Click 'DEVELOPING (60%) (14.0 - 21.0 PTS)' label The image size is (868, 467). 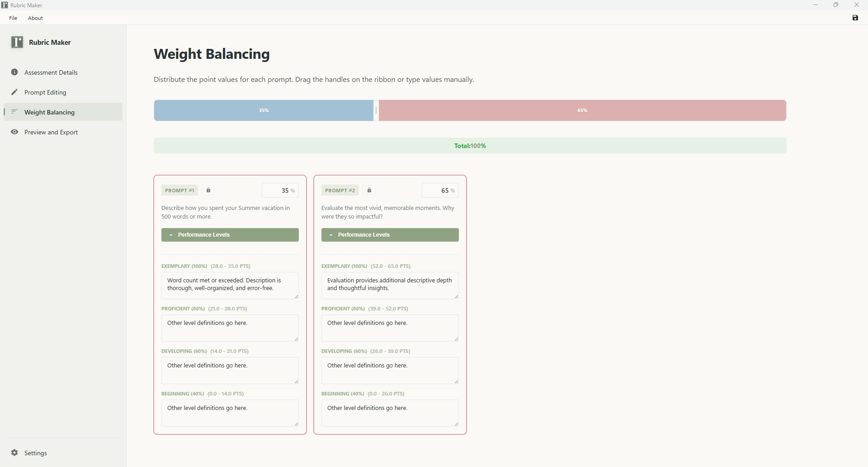pyautogui.click(x=205, y=351)
